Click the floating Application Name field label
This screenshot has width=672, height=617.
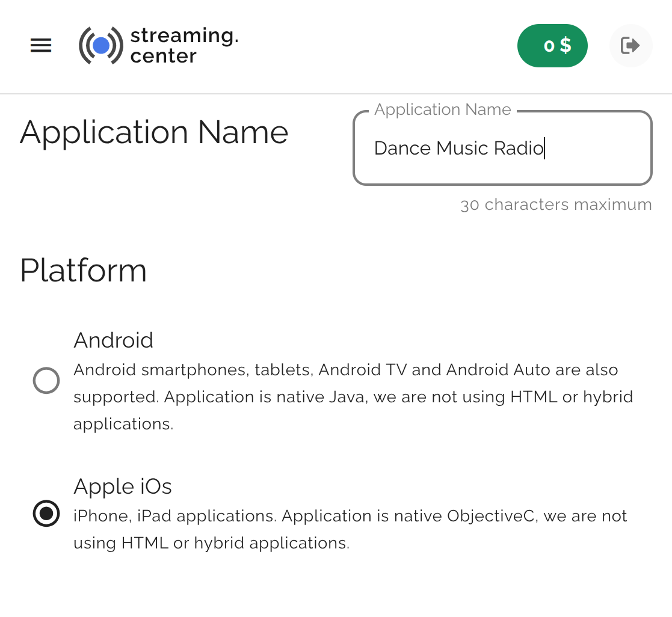click(x=442, y=110)
